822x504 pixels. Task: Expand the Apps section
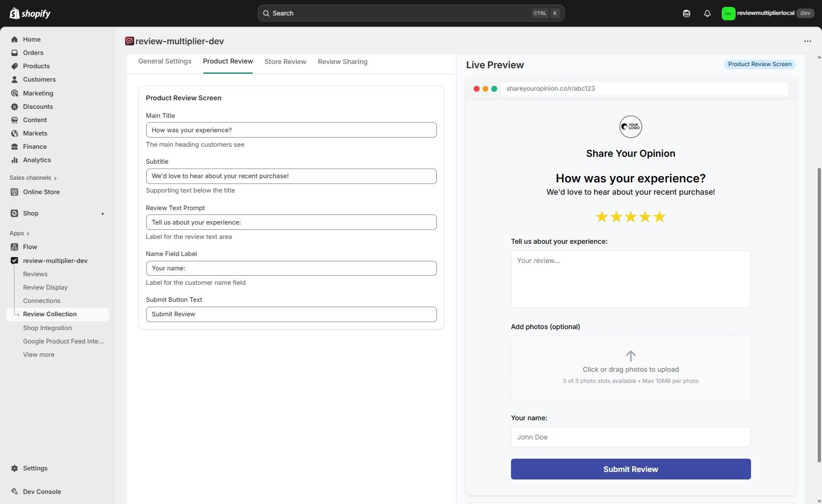(x=19, y=233)
